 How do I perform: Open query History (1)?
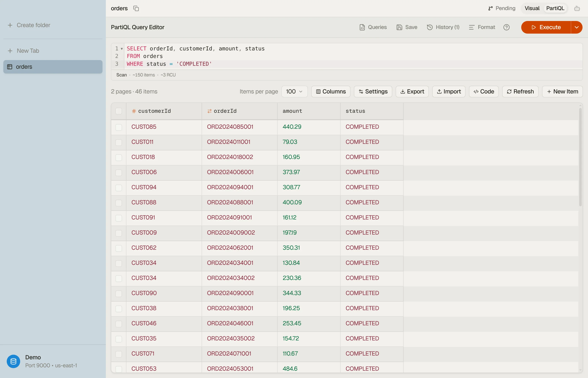[443, 27]
